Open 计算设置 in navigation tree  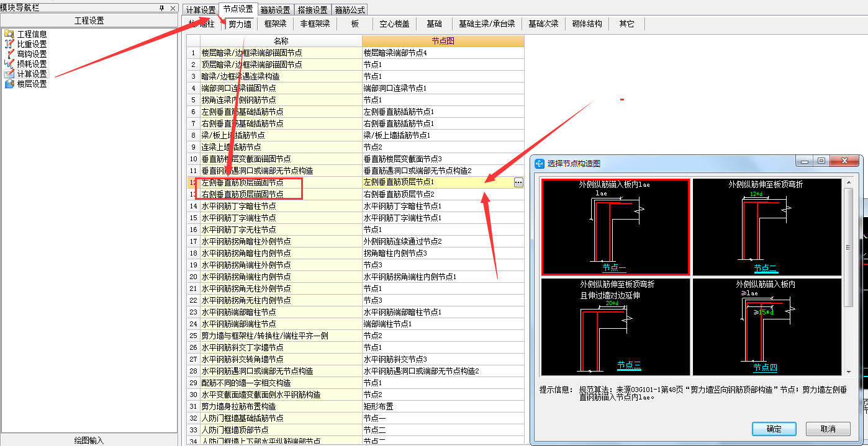click(32, 74)
